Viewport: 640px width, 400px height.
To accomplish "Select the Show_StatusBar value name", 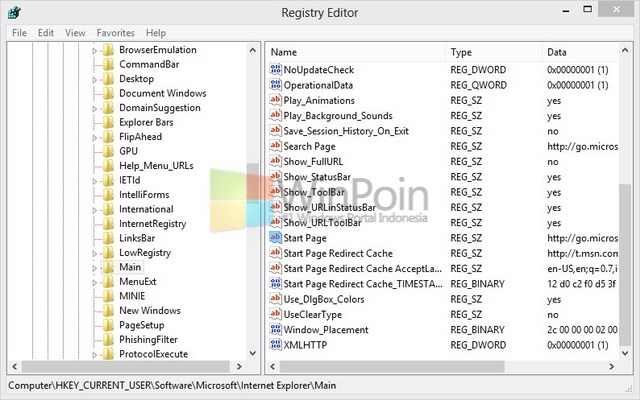I will pos(317,177).
